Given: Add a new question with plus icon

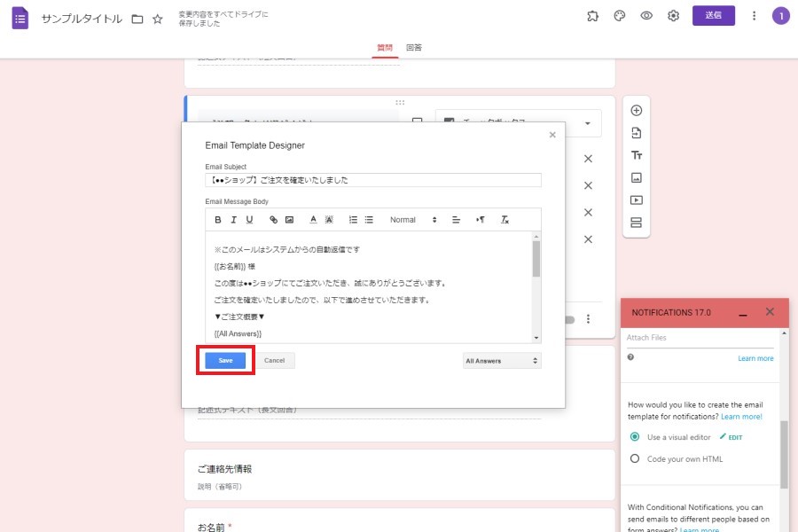Looking at the screenshot, I should [636, 111].
